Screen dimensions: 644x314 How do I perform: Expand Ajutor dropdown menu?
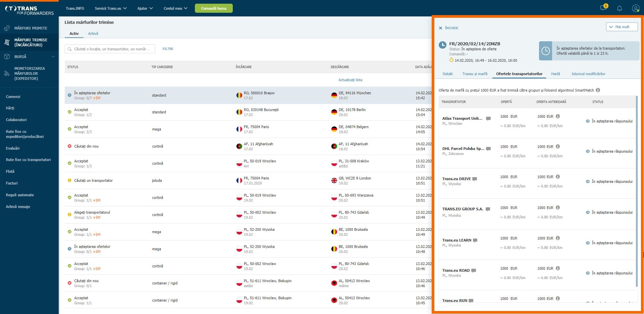click(x=145, y=8)
